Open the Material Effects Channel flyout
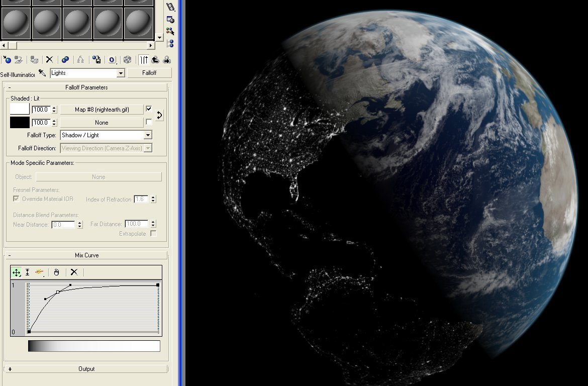Screen dimensions: 588x386 112,60
